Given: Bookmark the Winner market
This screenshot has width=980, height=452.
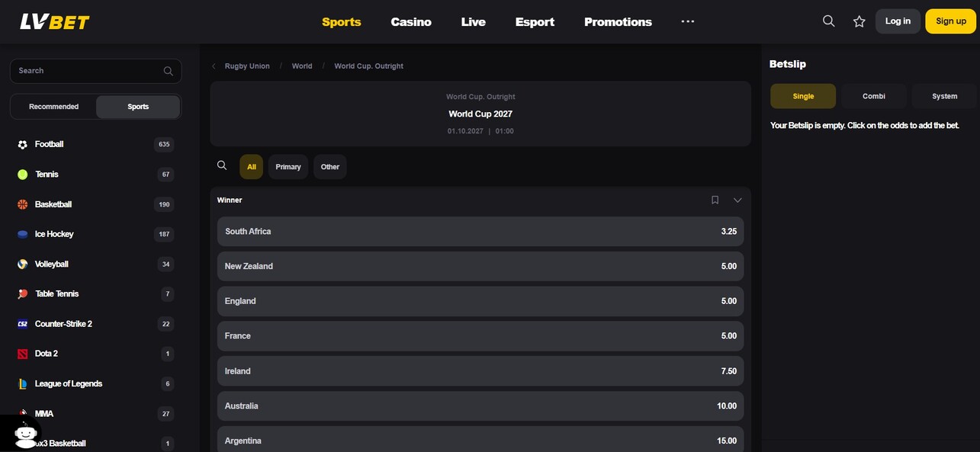Looking at the screenshot, I should [715, 200].
